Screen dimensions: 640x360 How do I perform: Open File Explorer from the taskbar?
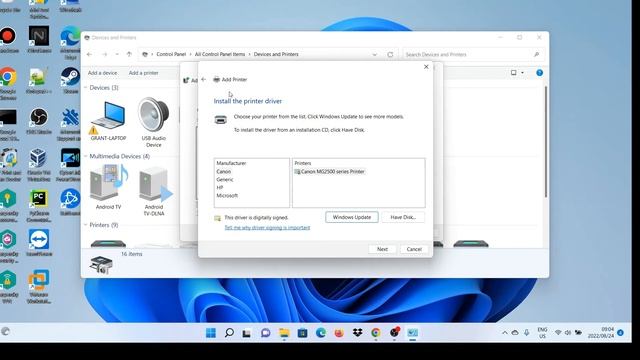[284, 333]
